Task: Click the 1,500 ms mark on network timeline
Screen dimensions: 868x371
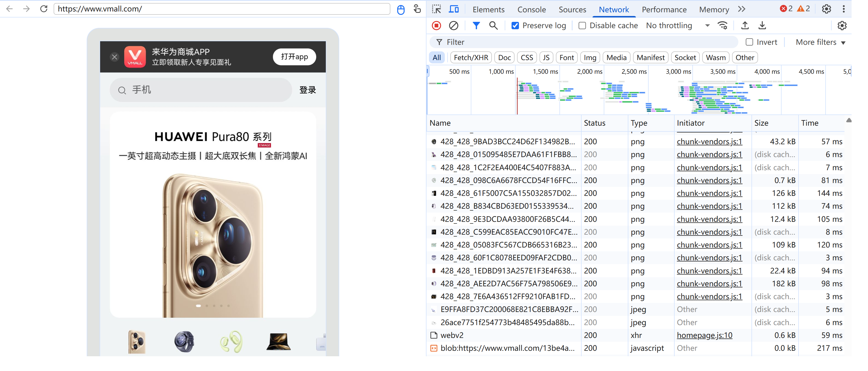Action: click(x=545, y=72)
